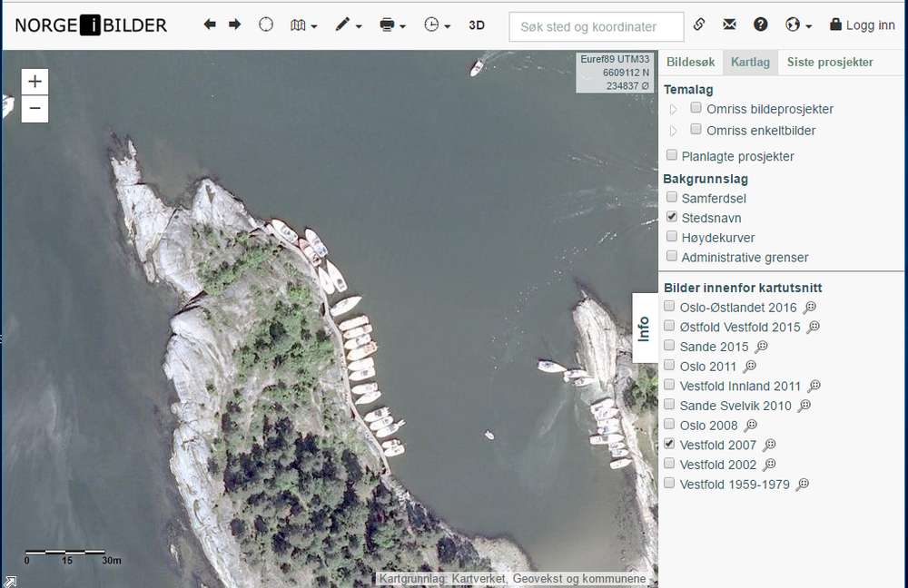The height and width of the screenshot is (588, 908).
Task: Open the printer options dropdown
Action: click(392, 24)
